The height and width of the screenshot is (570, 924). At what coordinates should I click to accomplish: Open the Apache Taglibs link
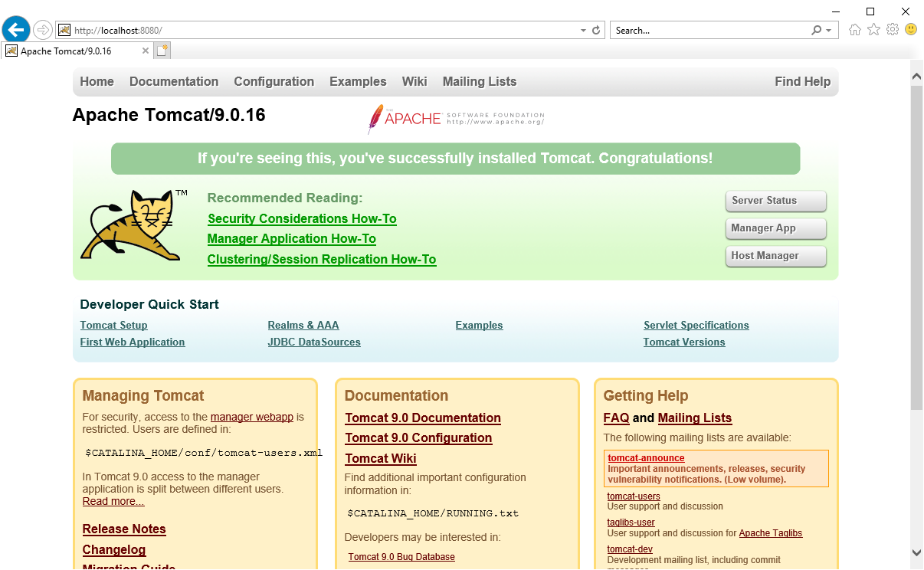point(771,533)
